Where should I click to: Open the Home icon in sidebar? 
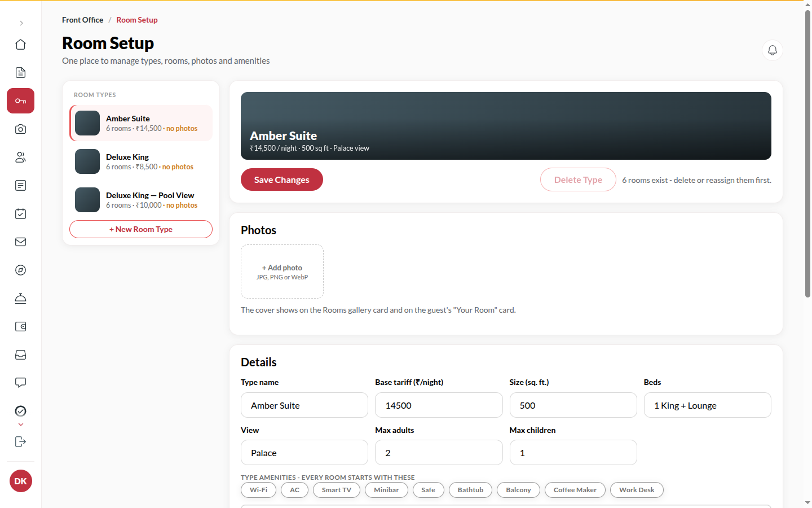(x=21, y=45)
